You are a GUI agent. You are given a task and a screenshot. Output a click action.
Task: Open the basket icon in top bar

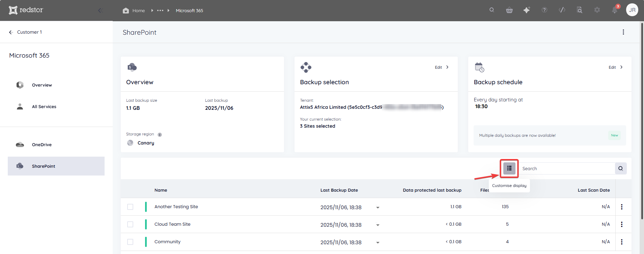pos(509,10)
